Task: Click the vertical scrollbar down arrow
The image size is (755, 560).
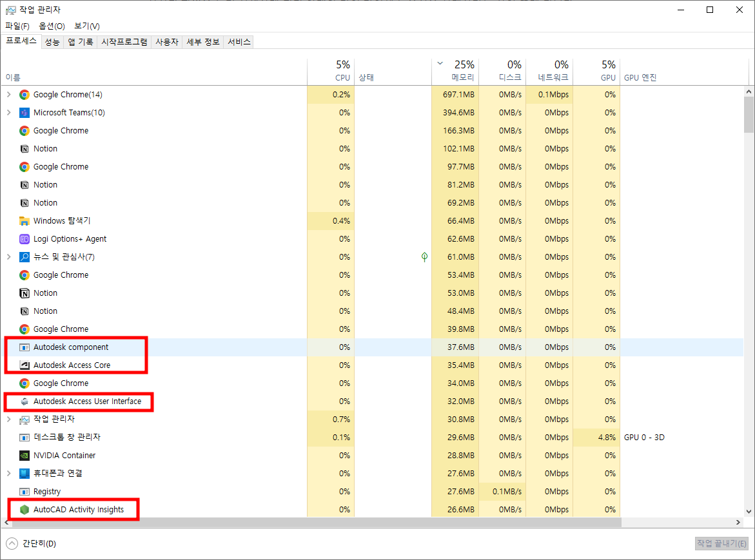Action: tap(749, 512)
